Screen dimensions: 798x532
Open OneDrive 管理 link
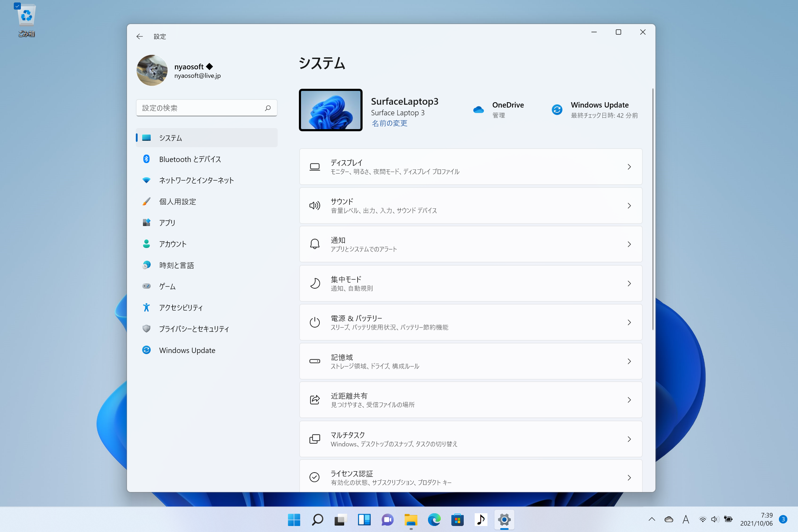[x=499, y=115]
